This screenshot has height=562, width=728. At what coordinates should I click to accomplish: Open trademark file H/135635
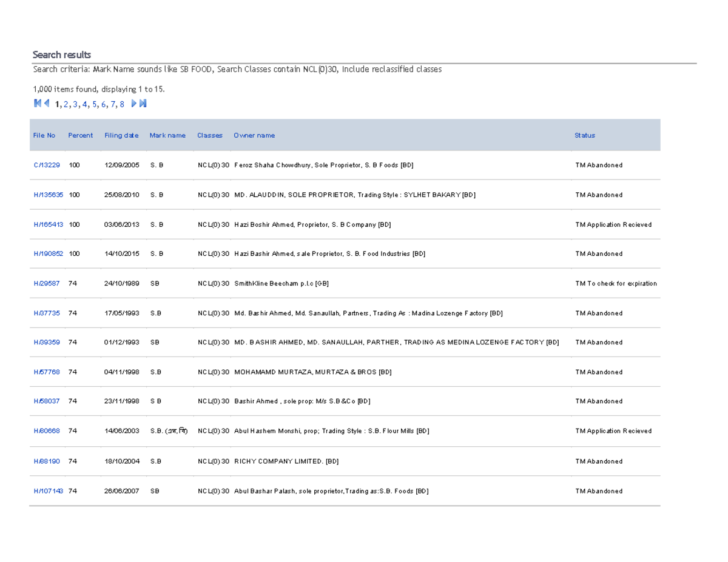48,195
